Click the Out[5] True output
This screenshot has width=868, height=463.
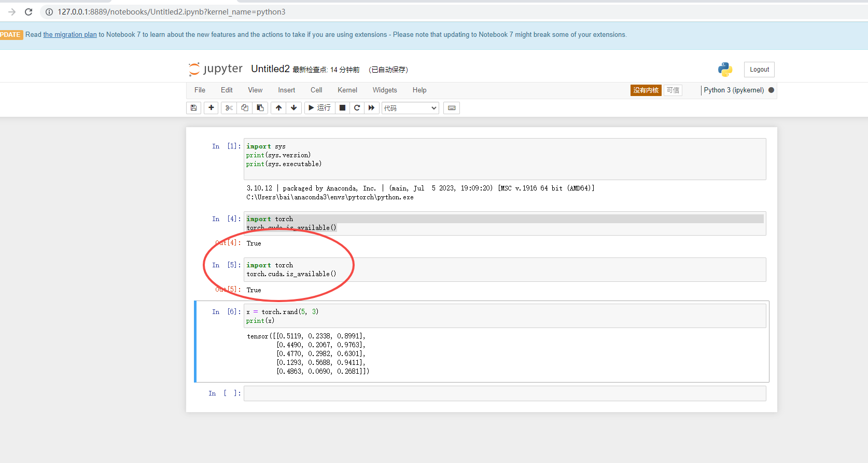click(x=254, y=290)
